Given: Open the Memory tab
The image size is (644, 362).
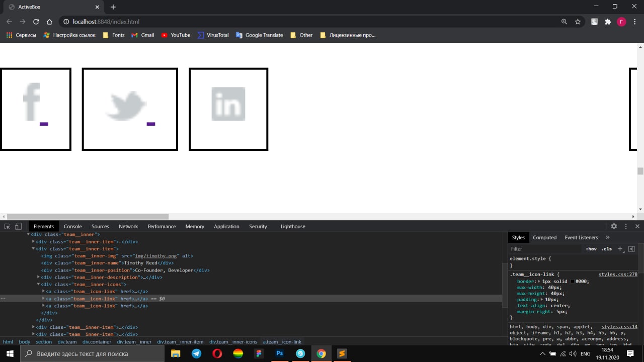Looking at the screenshot, I should coord(195,226).
